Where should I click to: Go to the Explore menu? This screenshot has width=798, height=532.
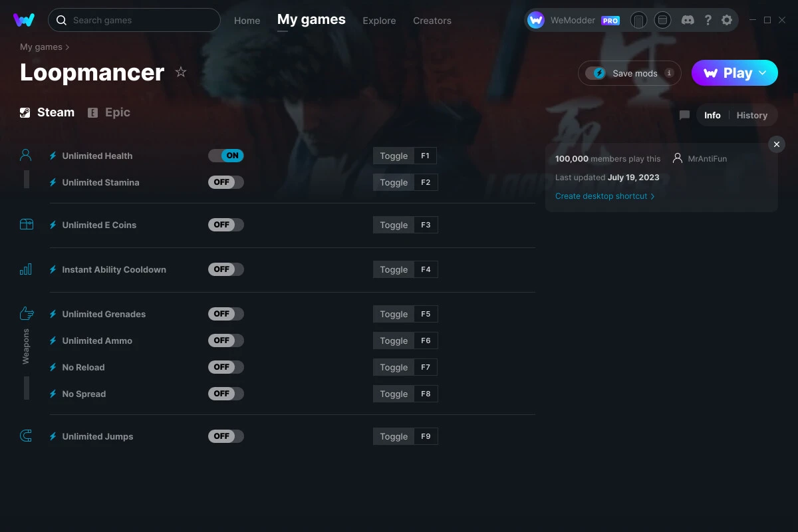click(379, 21)
